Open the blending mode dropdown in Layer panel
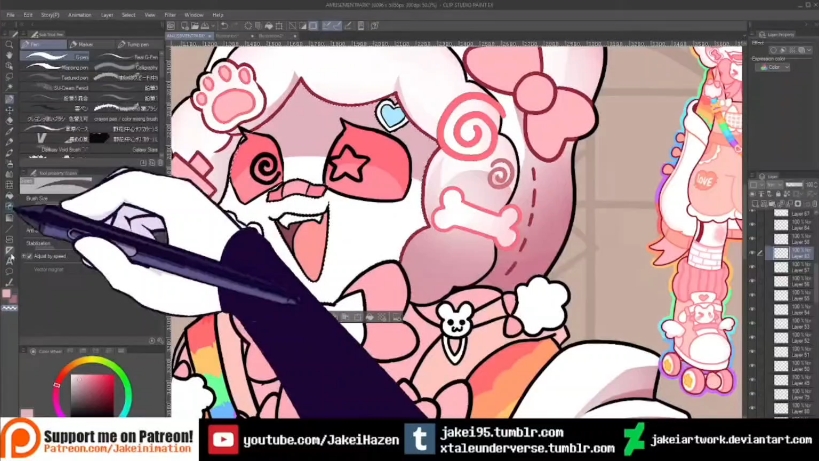 click(775, 184)
